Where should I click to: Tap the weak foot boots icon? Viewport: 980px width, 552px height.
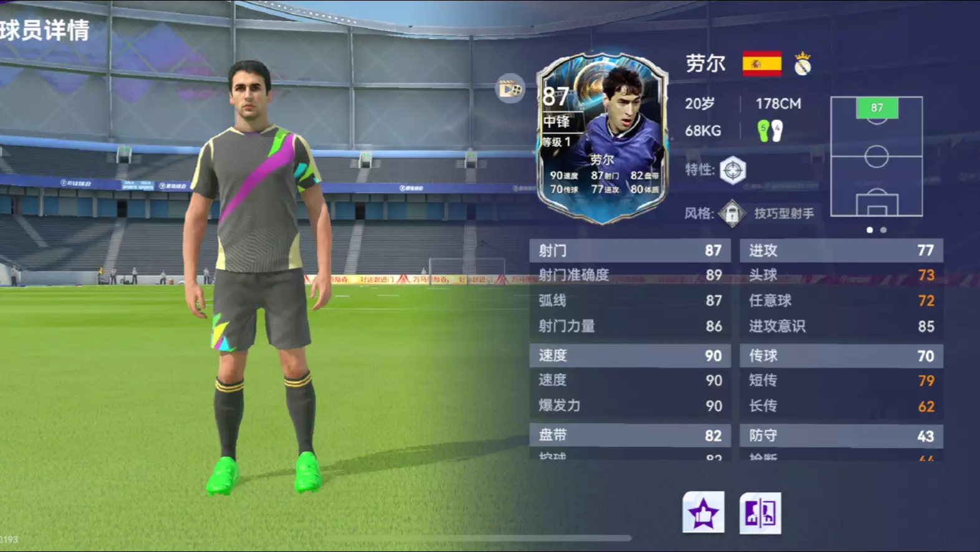click(x=770, y=131)
